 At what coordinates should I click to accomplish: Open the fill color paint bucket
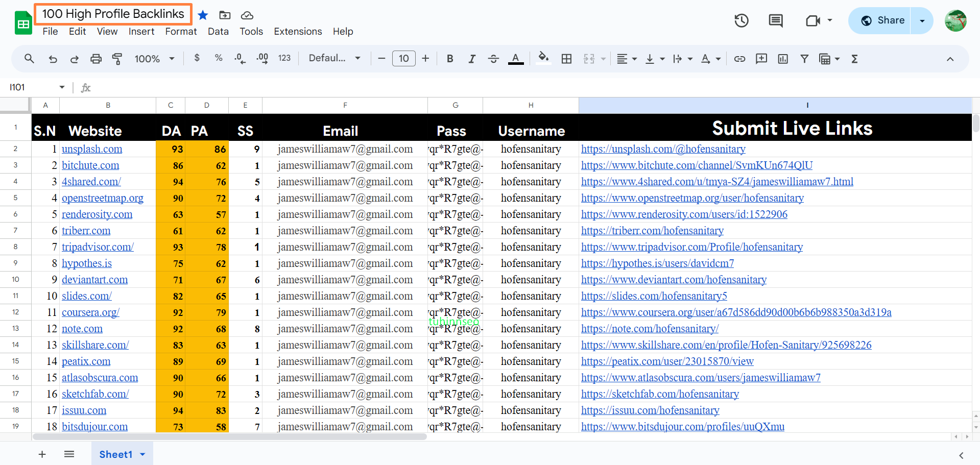pos(543,59)
